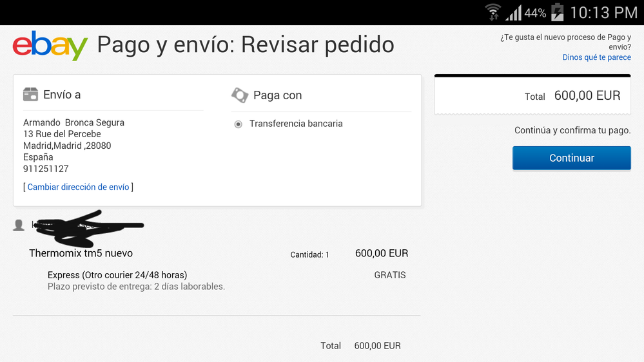Open the Cambiar dirección de envío link
644x362 pixels.
point(78,187)
